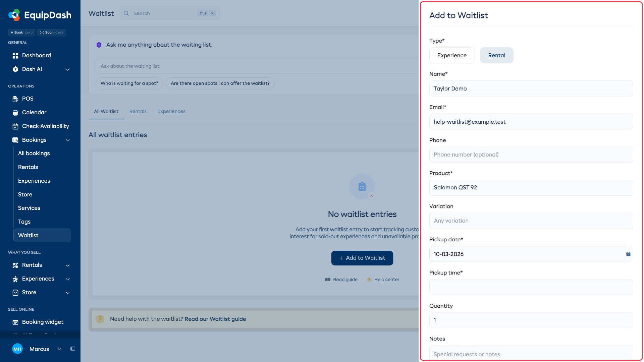
Task: Open the Waitlist sidebar item
Action: click(42, 235)
